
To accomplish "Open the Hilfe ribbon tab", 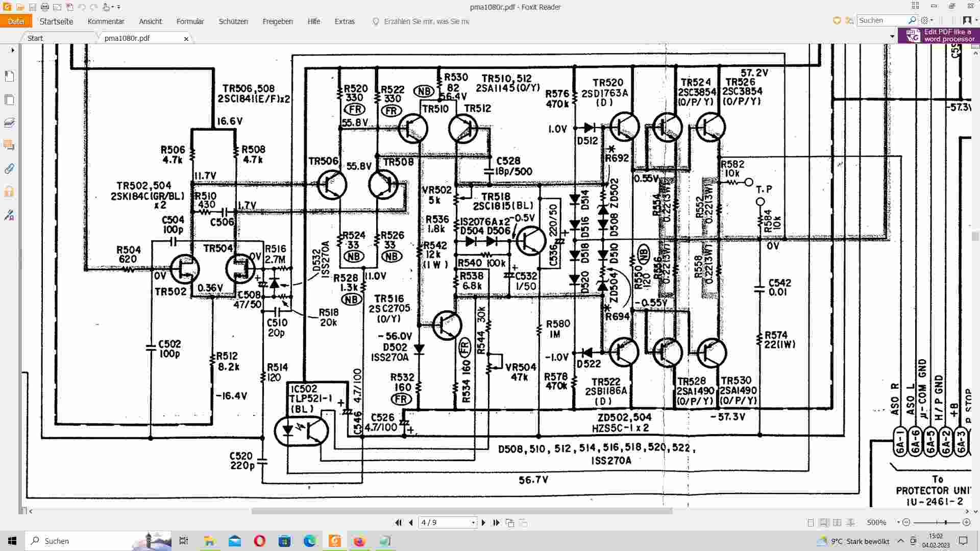I will (x=314, y=21).
